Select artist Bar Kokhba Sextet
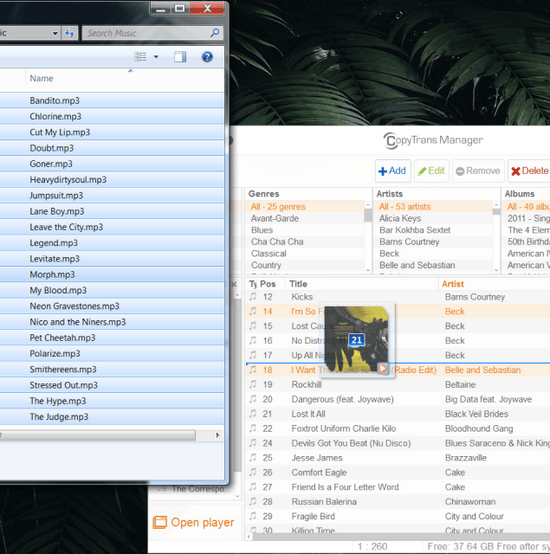This screenshot has height=554, width=550. tap(415, 230)
